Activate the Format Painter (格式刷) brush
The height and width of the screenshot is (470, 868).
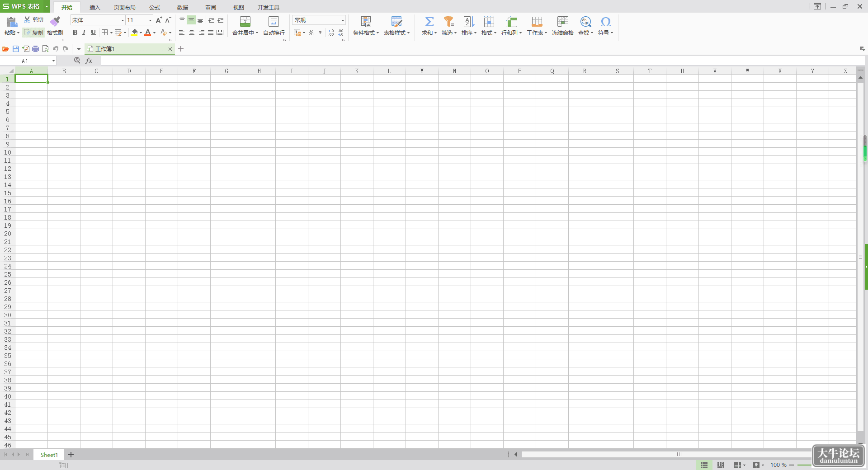click(x=55, y=21)
